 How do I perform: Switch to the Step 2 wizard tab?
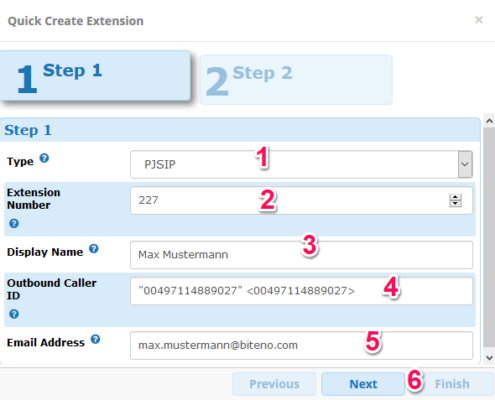point(296,80)
